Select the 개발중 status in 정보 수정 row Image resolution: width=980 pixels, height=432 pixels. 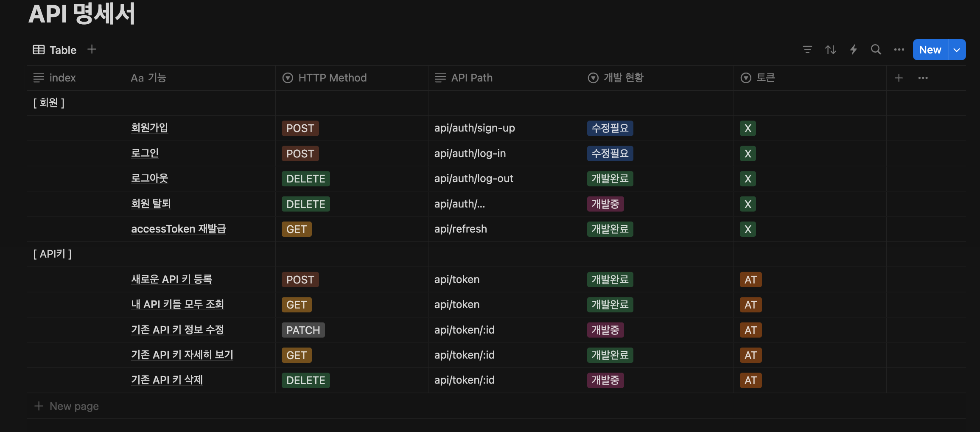(x=605, y=330)
